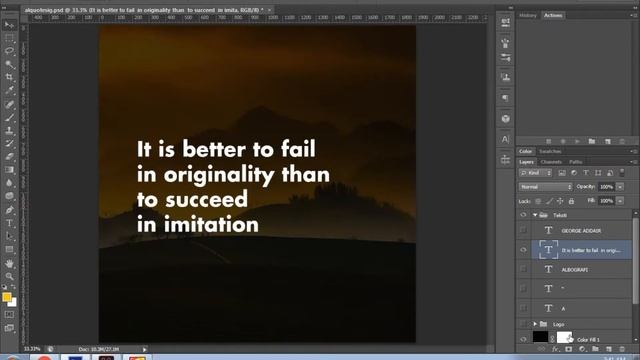Hide the quote text layer eye
640x360 pixels.
pyautogui.click(x=523, y=250)
